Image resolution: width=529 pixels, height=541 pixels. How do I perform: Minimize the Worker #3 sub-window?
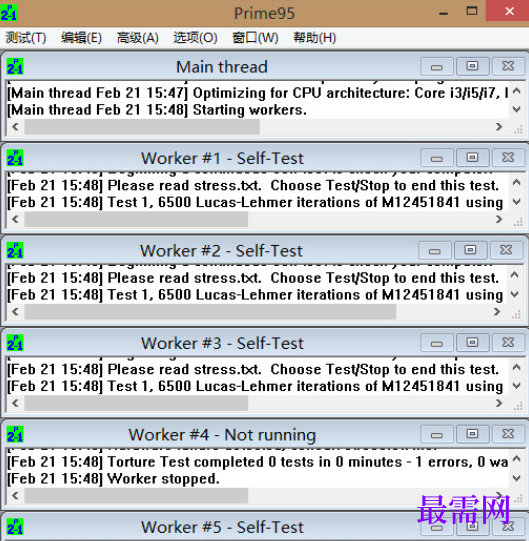(437, 343)
